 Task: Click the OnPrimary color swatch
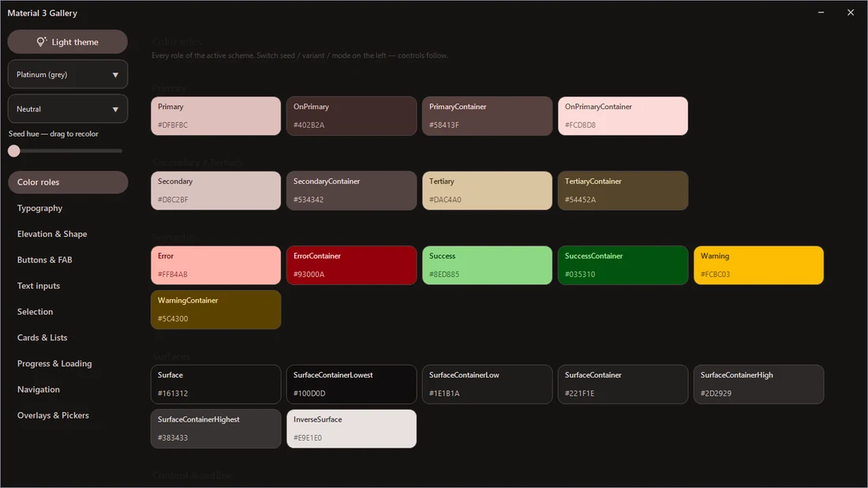tap(351, 116)
